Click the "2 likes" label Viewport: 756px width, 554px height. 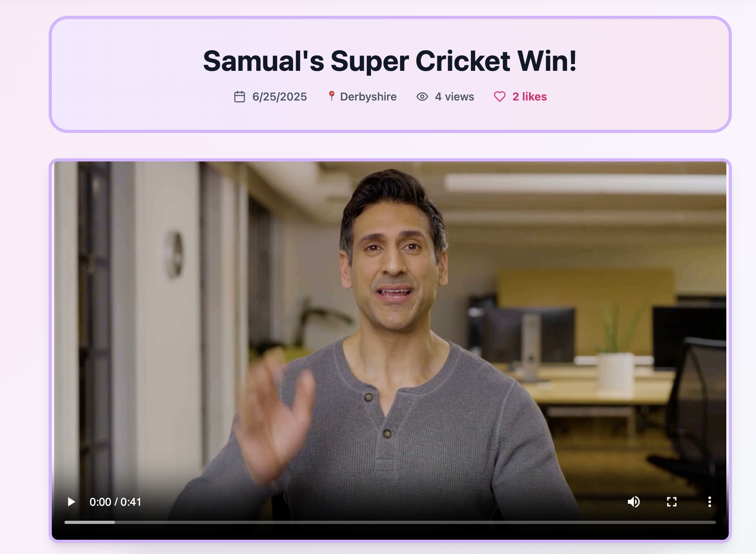point(529,97)
